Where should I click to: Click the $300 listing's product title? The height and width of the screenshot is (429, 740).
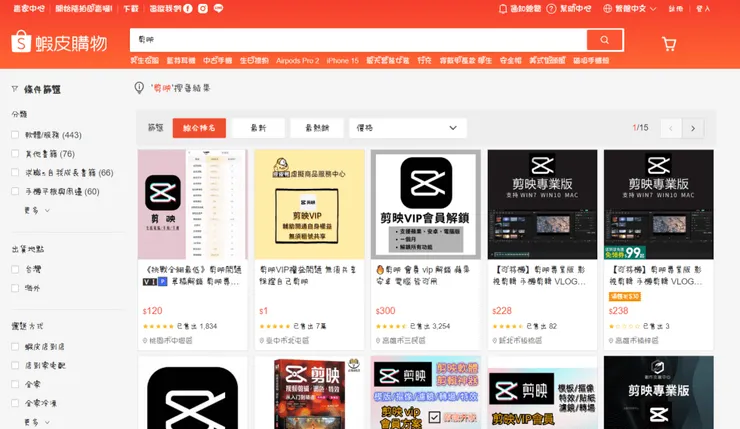pos(423,276)
